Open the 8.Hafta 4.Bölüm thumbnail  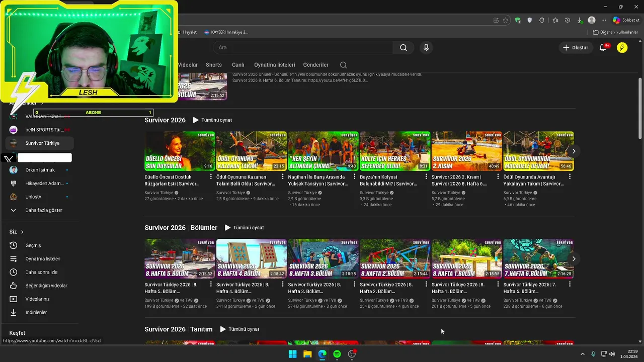tap(252, 258)
